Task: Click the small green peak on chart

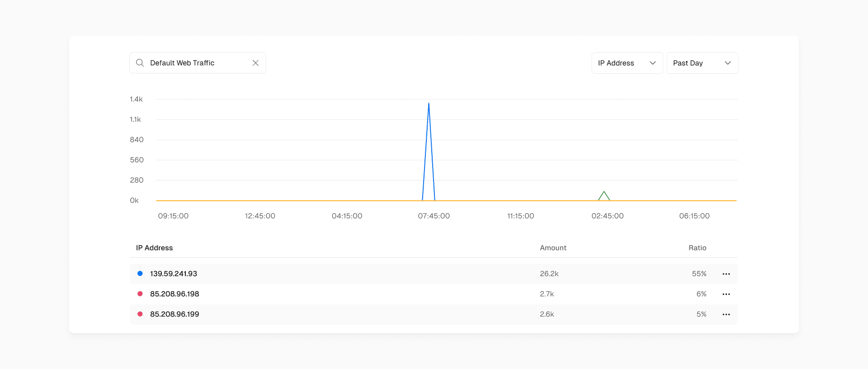Action: coord(604,192)
